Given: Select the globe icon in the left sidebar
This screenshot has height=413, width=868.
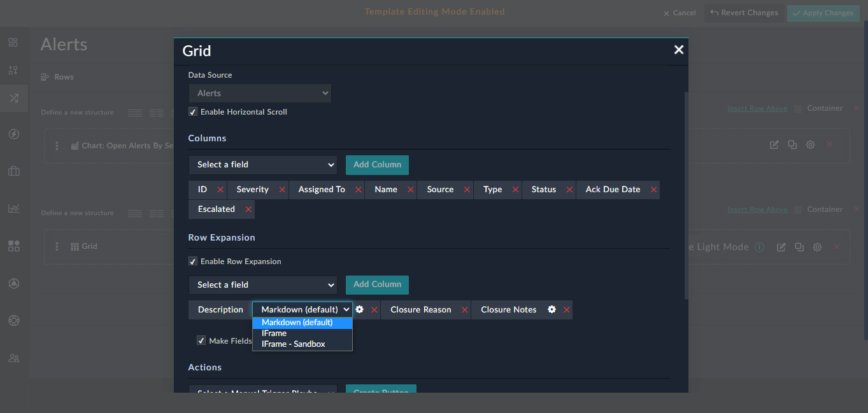Looking at the screenshot, I should click(13, 320).
